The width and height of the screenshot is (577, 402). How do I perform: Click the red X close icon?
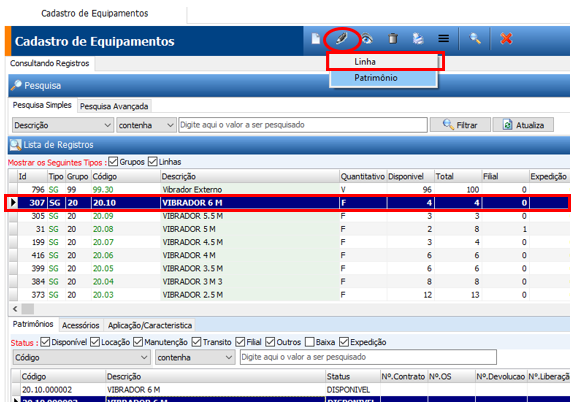click(x=506, y=38)
